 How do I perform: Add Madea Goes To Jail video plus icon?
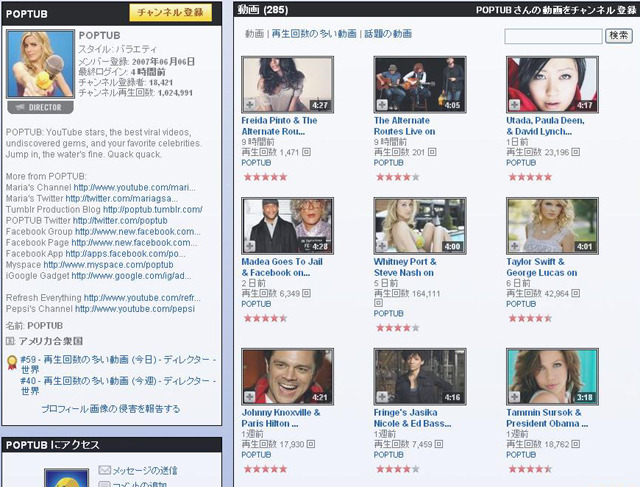[x=249, y=246]
